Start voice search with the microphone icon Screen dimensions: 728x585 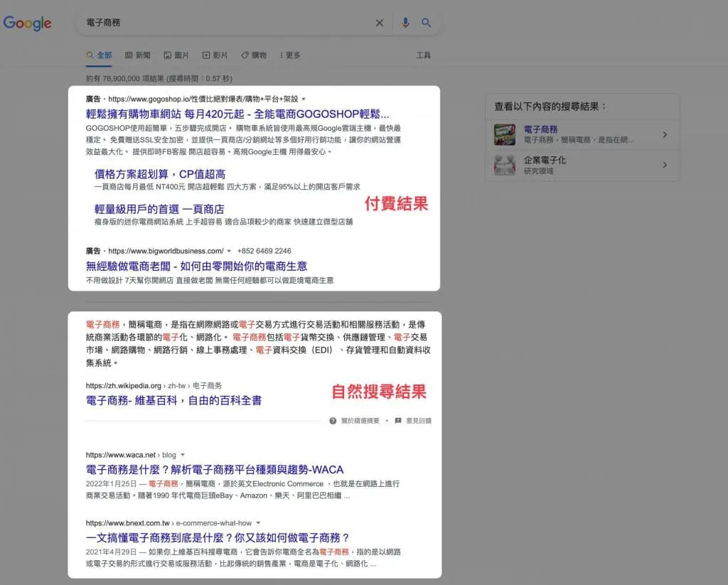pyautogui.click(x=405, y=23)
